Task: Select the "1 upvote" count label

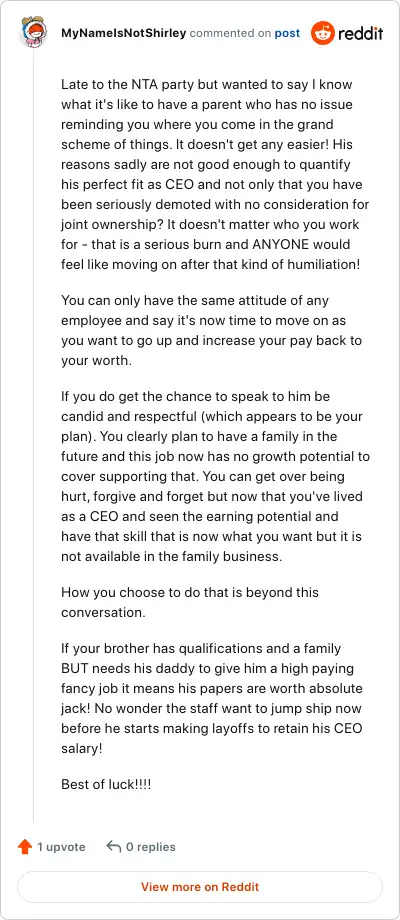Action: coord(62,847)
